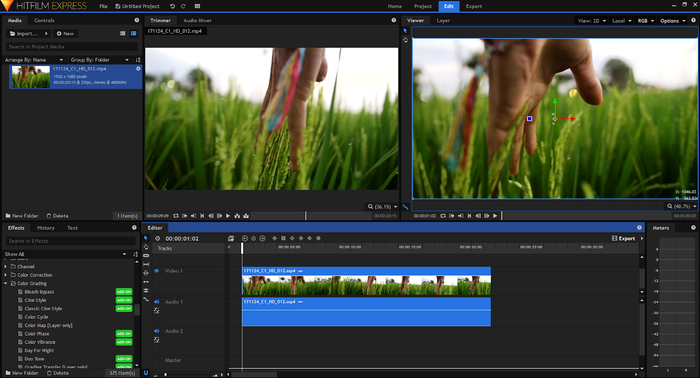This screenshot has width=700, height=378.
Task: Open Group By: Folder dropdown
Action: [x=99, y=60]
